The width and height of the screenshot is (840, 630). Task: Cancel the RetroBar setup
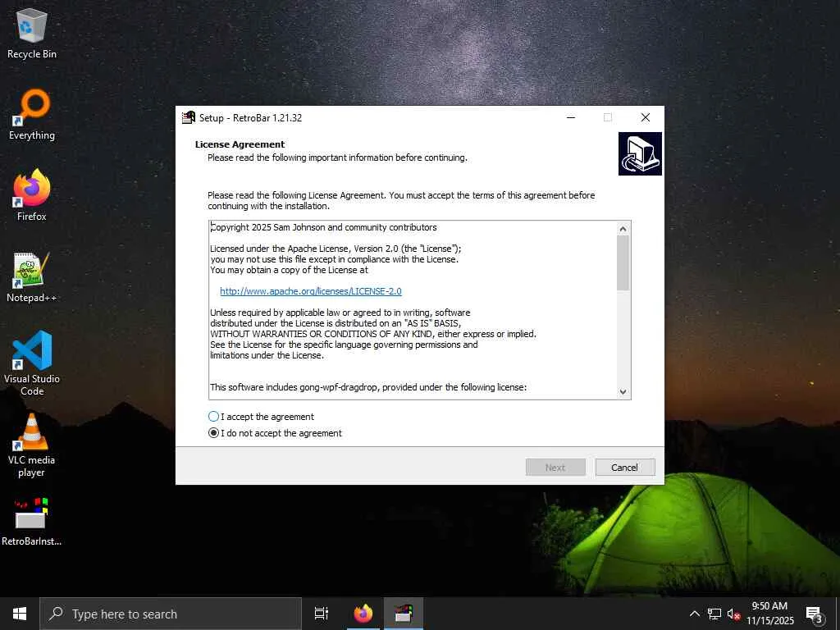(625, 467)
